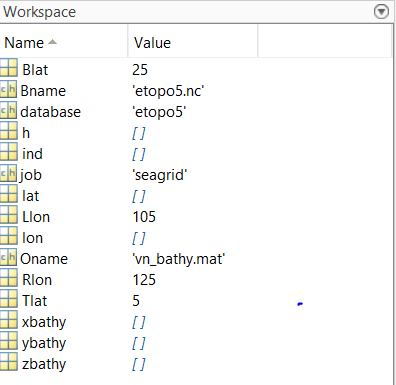This screenshot has width=396, height=385.
Task: Click the empty [] value of lat
Action: (x=139, y=196)
